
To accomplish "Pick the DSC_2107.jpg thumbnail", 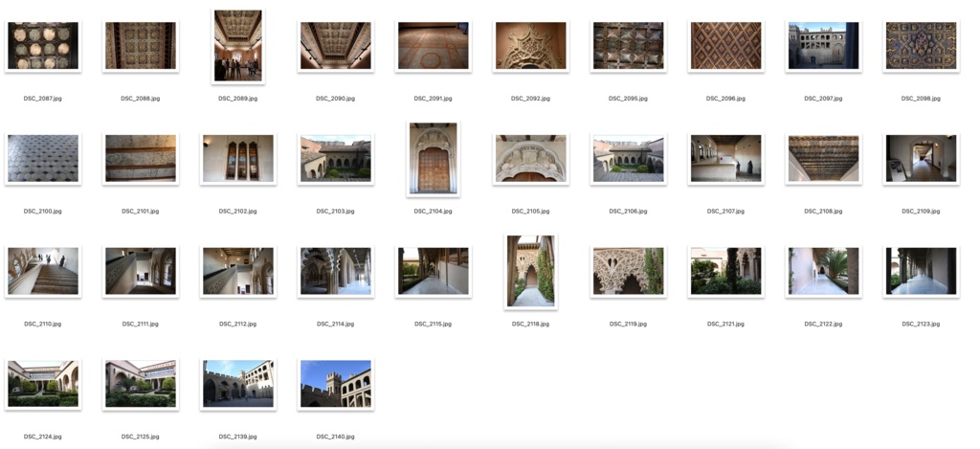I will (725, 158).
